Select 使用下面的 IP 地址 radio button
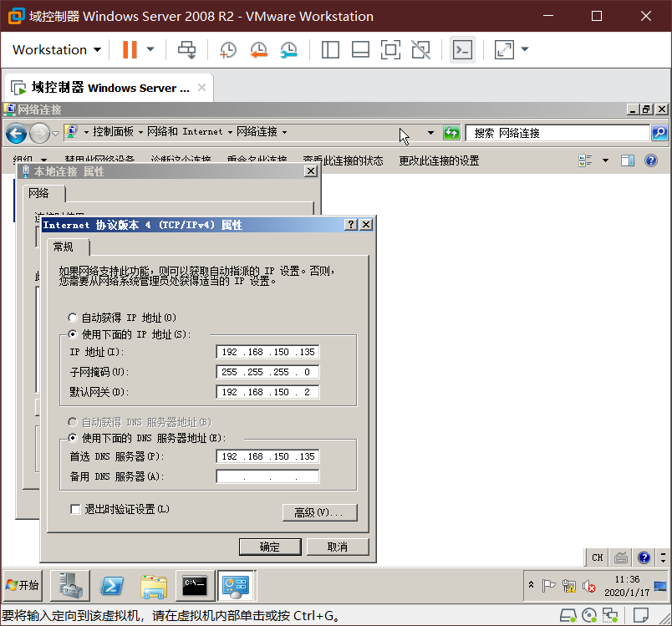 [x=73, y=334]
